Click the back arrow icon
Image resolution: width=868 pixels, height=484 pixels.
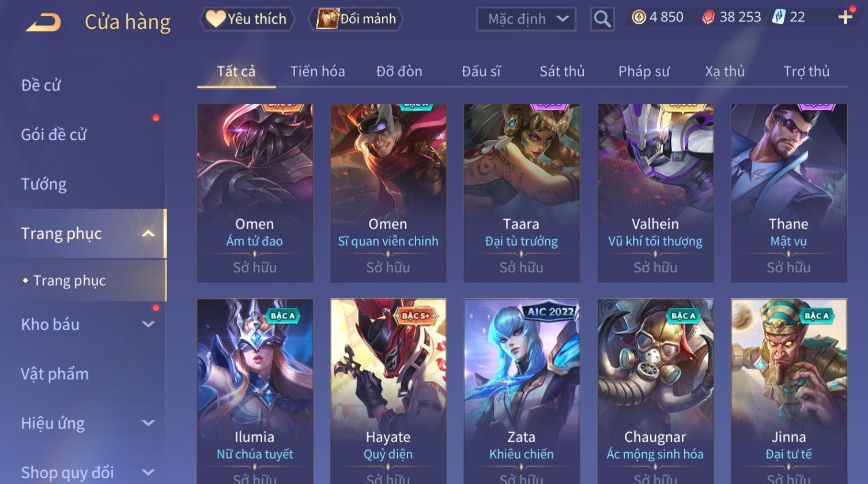tap(43, 22)
